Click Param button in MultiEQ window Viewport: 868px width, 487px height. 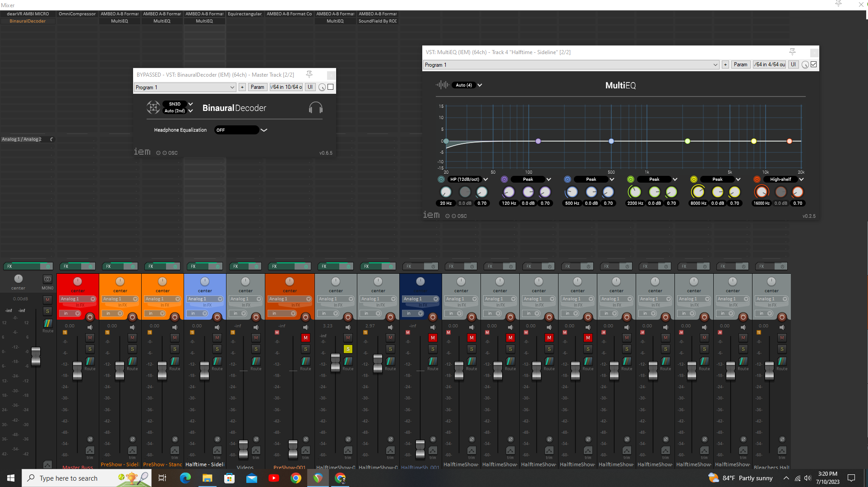[740, 64]
